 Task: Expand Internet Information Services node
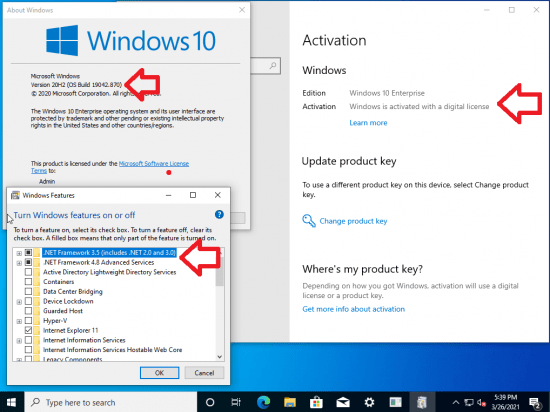pos(19,341)
